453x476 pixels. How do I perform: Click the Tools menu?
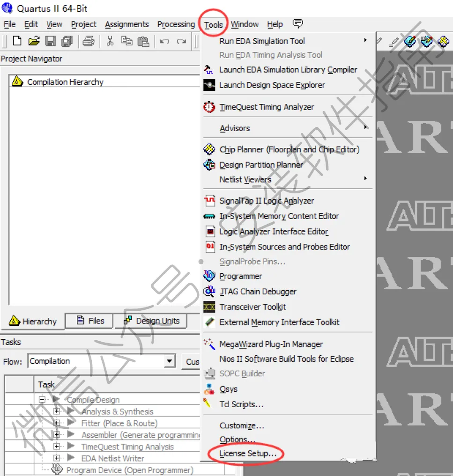[x=213, y=25]
